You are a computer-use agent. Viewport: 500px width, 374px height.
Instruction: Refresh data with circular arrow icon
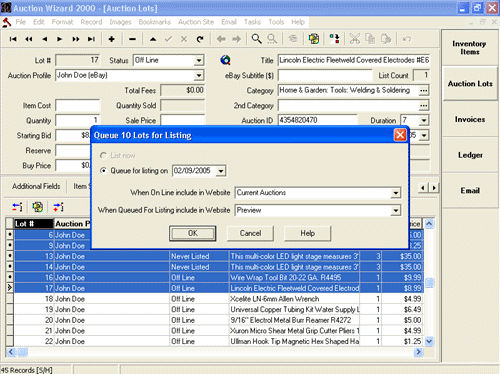pyautogui.click(x=200, y=39)
